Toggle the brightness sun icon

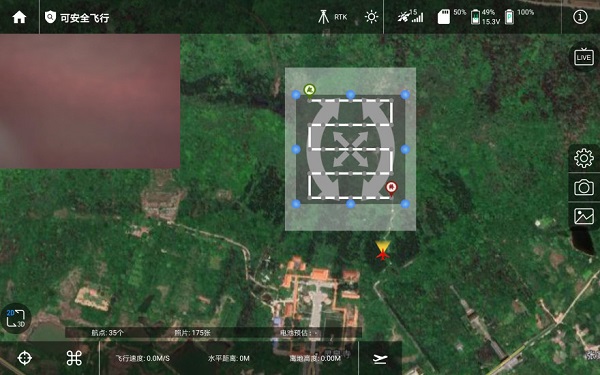coord(371,17)
